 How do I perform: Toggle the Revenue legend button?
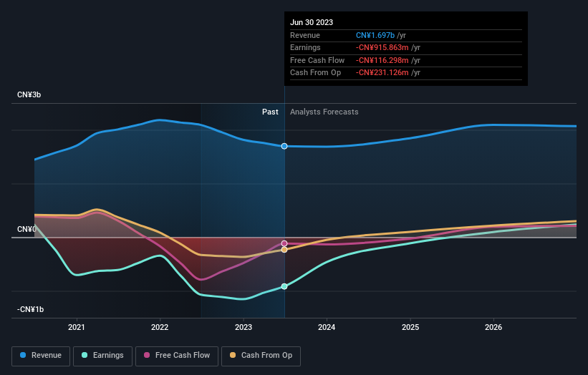(41, 356)
